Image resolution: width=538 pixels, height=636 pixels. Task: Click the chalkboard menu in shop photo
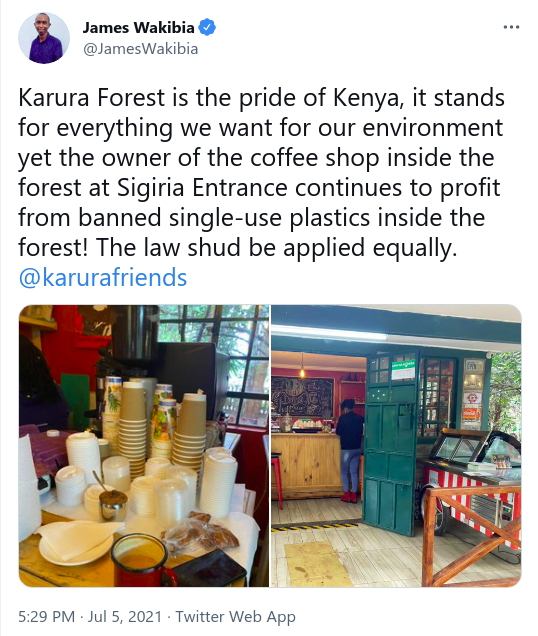click(303, 396)
